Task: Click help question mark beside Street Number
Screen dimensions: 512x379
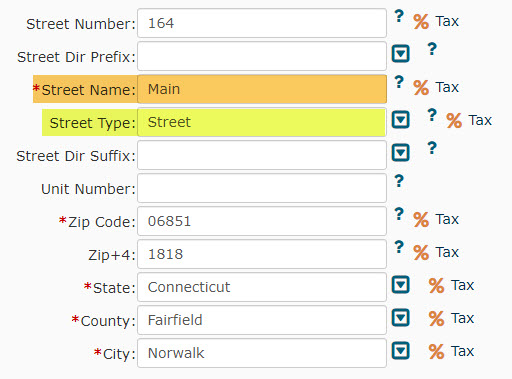Action: [x=399, y=16]
